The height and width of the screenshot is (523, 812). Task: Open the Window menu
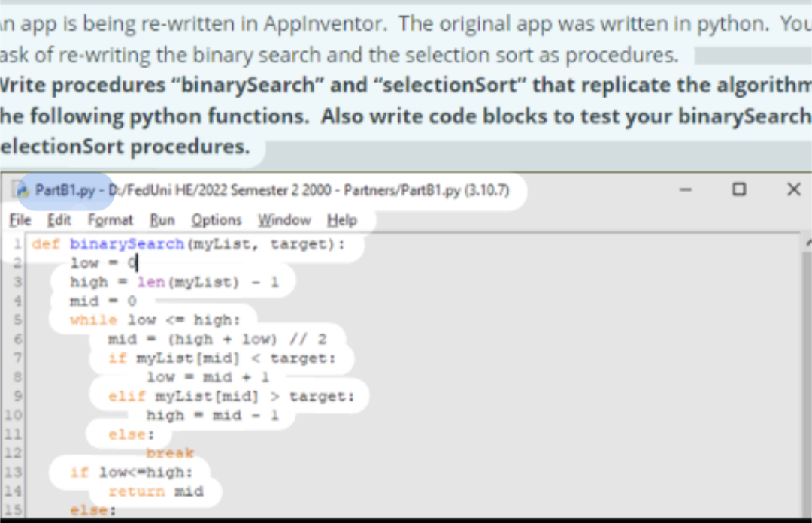click(x=284, y=220)
